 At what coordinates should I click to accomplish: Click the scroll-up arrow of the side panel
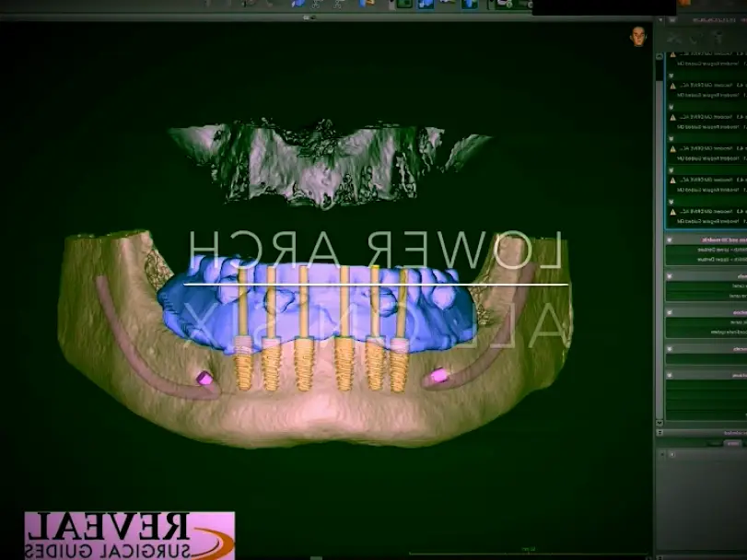(x=659, y=57)
